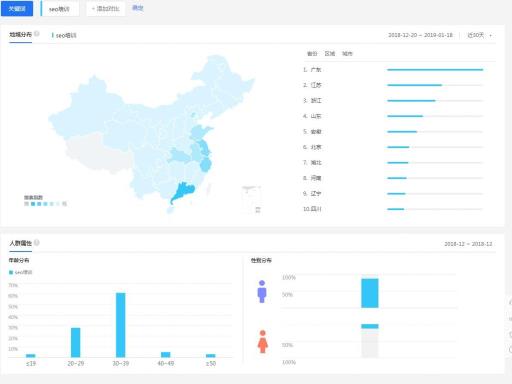512x384 pixels.
Task: Click the female figure icon
Action: (263, 341)
